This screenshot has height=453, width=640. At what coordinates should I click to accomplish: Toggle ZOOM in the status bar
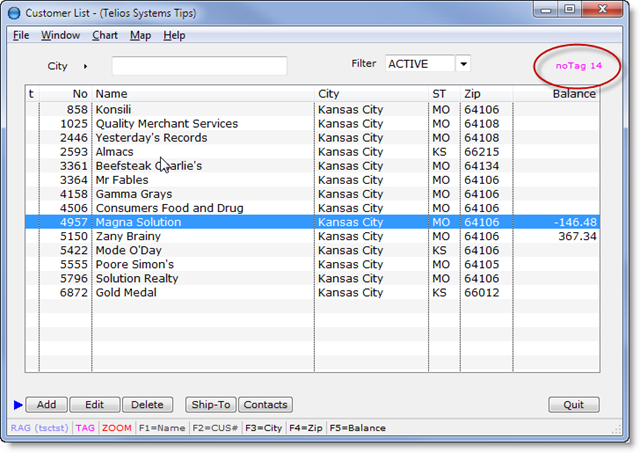[x=116, y=428]
